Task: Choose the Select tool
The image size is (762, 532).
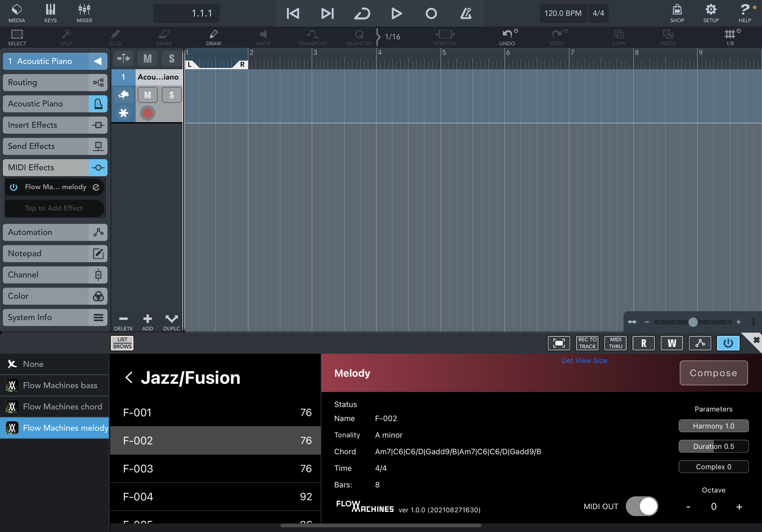Action: (x=17, y=38)
